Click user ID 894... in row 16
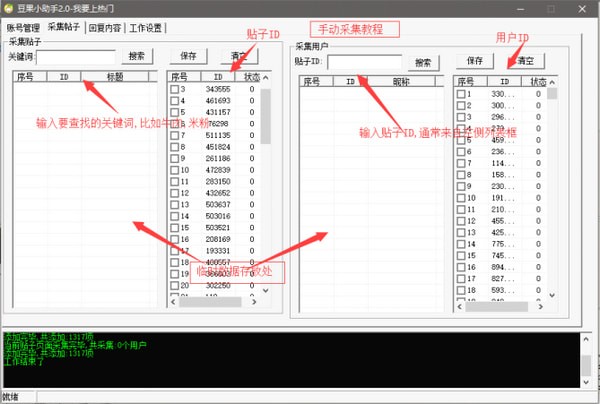The width and height of the screenshot is (600, 404). coord(503,267)
